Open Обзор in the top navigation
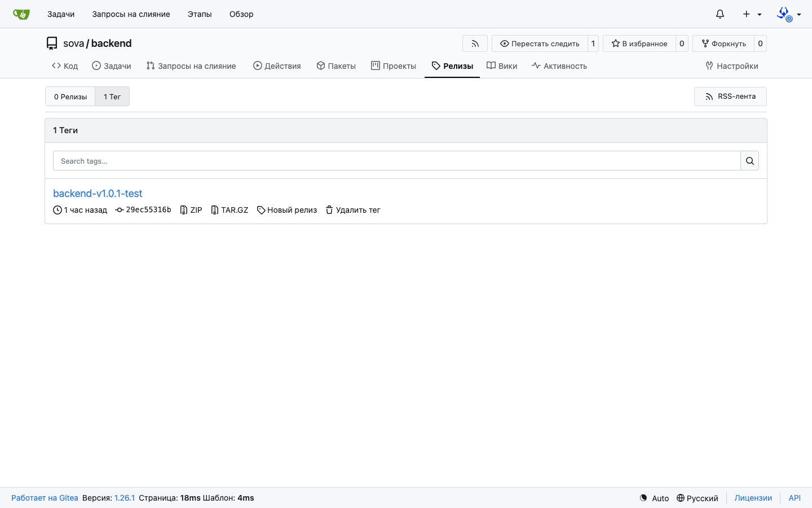Image resolution: width=812 pixels, height=508 pixels. 241,14
